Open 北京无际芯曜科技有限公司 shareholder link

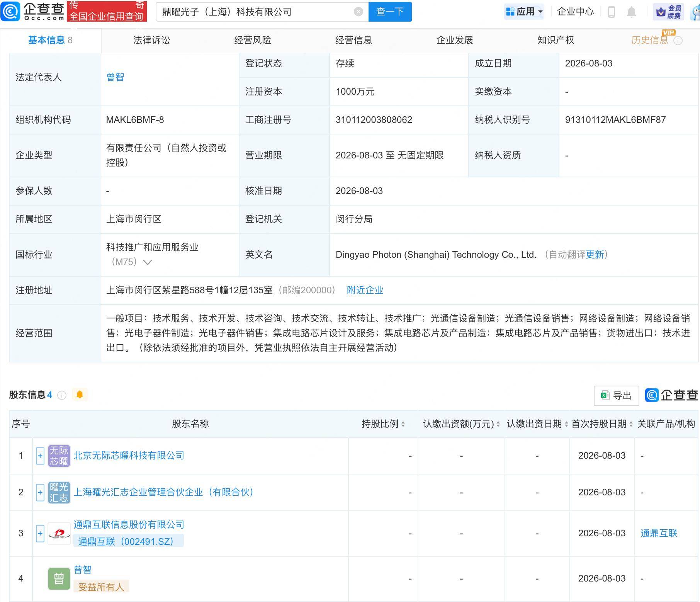pyautogui.click(x=129, y=456)
